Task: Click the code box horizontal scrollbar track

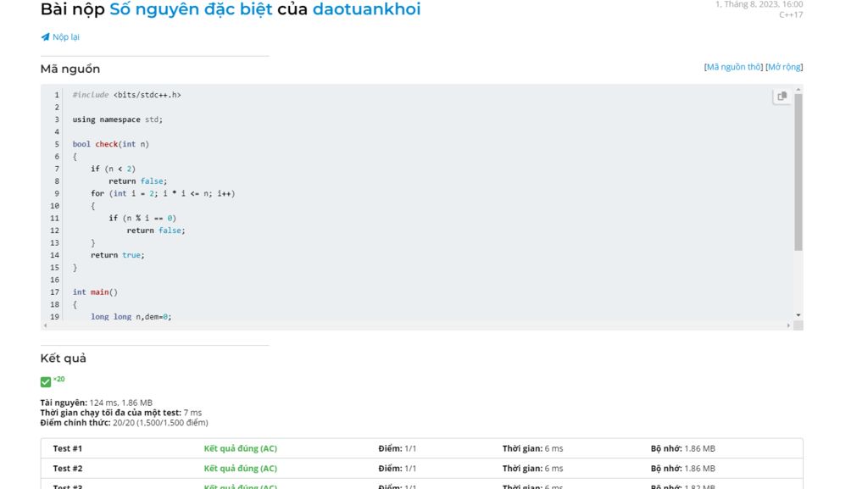Action: [415, 325]
